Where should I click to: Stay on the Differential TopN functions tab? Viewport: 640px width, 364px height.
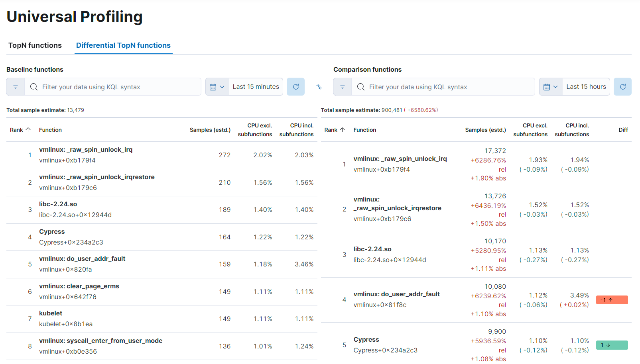click(x=123, y=45)
